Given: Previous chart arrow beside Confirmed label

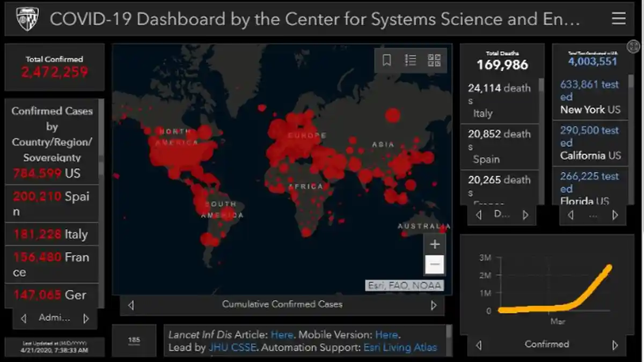Looking at the screenshot, I should click(479, 345).
